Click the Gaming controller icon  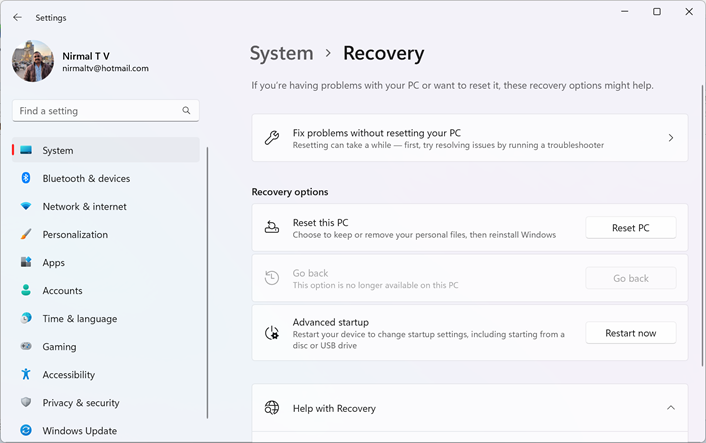point(26,346)
